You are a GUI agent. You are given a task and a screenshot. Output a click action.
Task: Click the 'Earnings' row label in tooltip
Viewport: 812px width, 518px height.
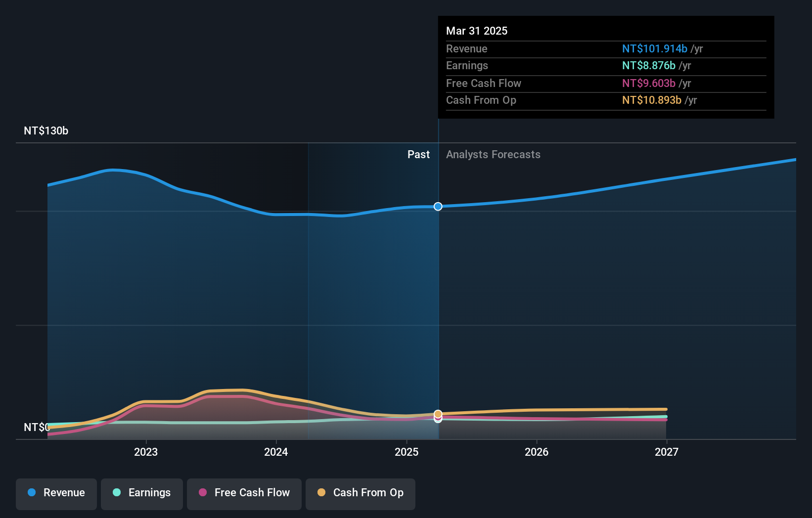[x=467, y=65]
